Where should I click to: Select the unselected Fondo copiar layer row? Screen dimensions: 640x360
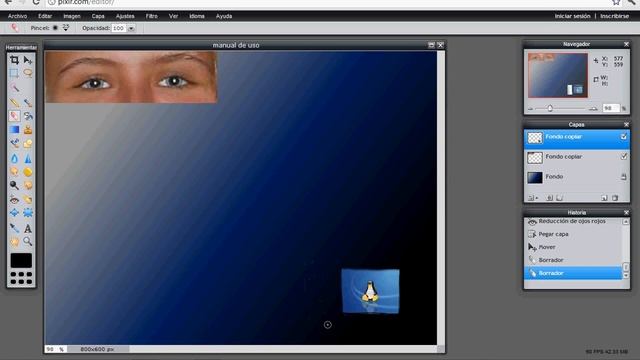[577, 157]
